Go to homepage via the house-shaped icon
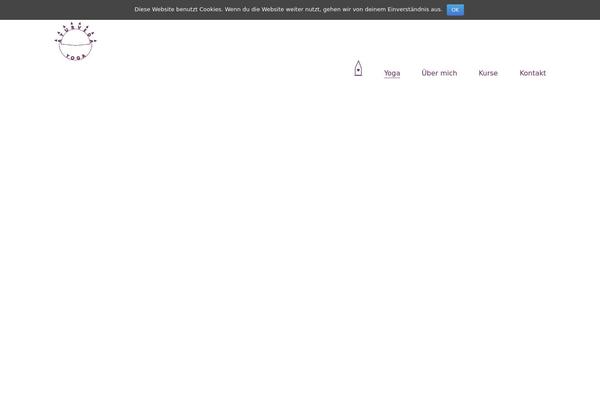The height and width of the screenshot is (400, 600). pos(358,69)
